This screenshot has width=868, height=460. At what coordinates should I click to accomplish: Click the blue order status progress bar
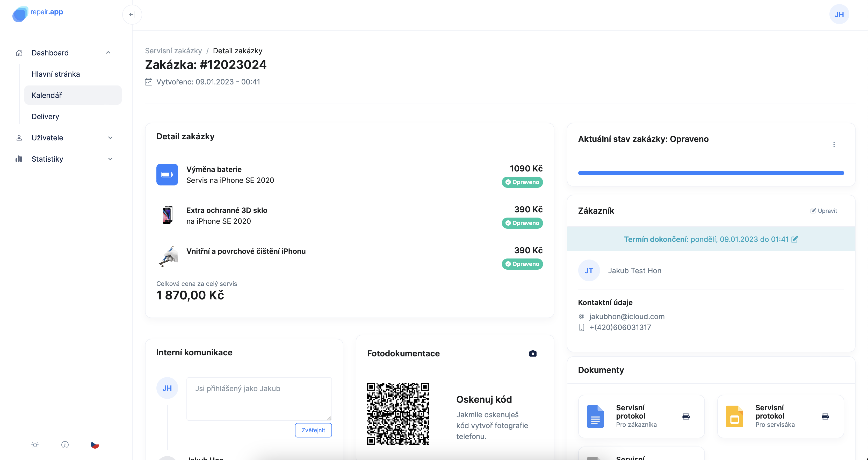click(x=711, y=173)
